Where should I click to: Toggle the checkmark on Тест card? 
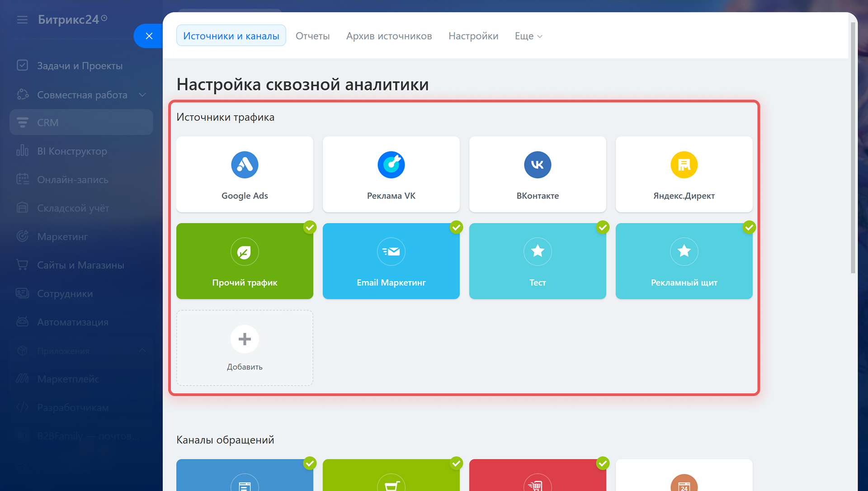(603, 227)
